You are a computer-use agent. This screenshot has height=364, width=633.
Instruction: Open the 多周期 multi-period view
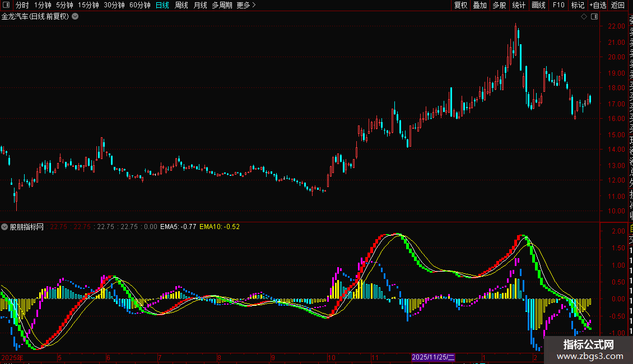coord(222,5)
